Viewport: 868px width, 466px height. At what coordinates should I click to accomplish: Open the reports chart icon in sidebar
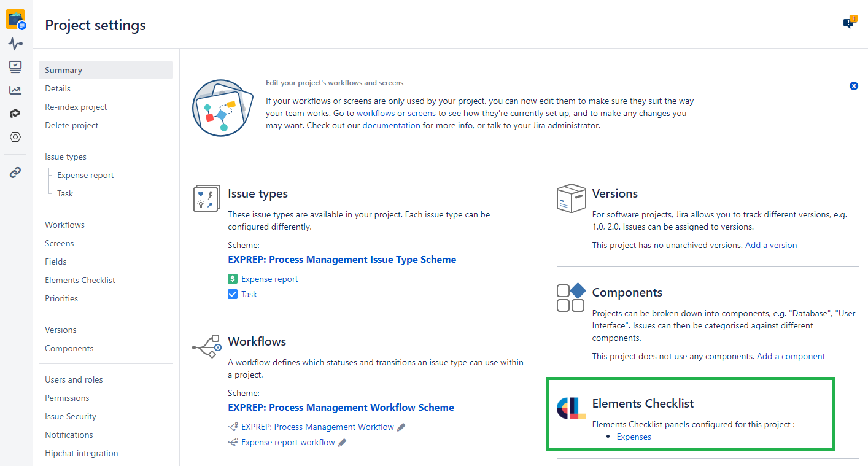[x=15, y=90]
